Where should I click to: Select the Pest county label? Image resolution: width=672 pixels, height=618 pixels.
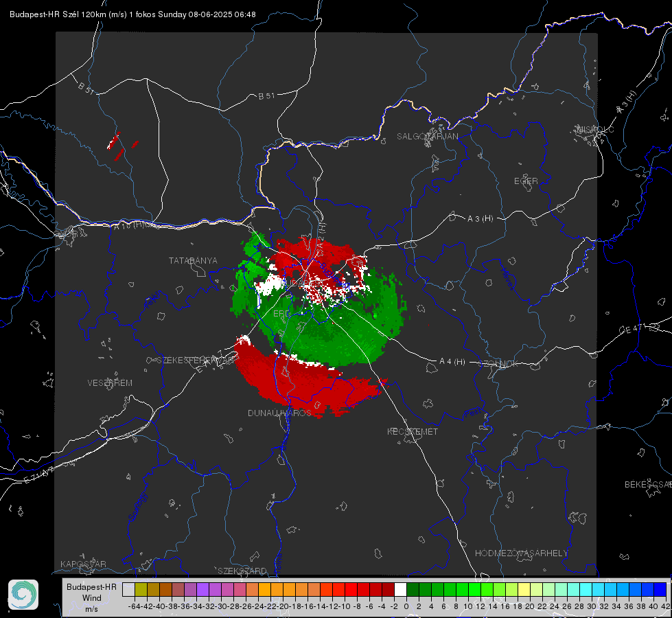click(x=473, y=413)
